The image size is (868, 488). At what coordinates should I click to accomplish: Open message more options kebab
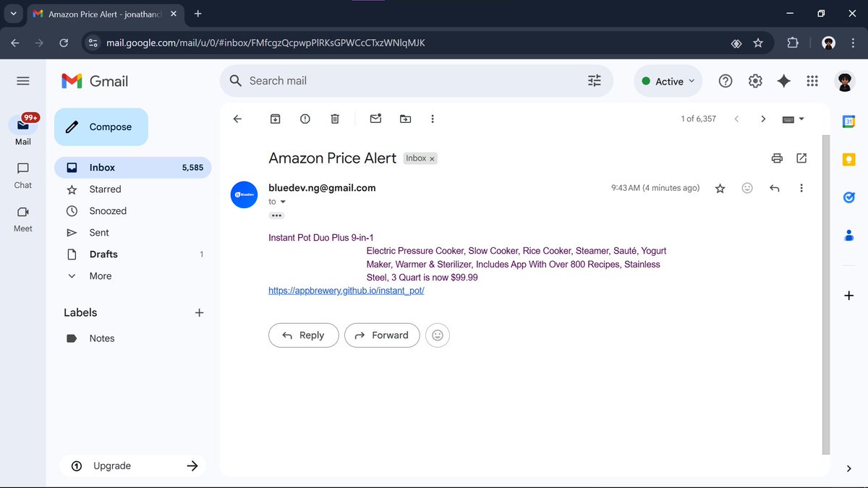point(801,188)
